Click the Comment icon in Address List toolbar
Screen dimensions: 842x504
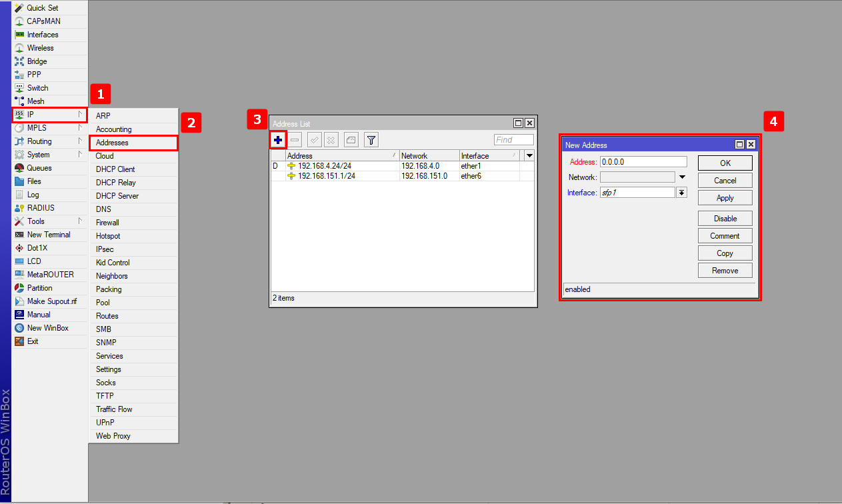[x=351, y=140]
